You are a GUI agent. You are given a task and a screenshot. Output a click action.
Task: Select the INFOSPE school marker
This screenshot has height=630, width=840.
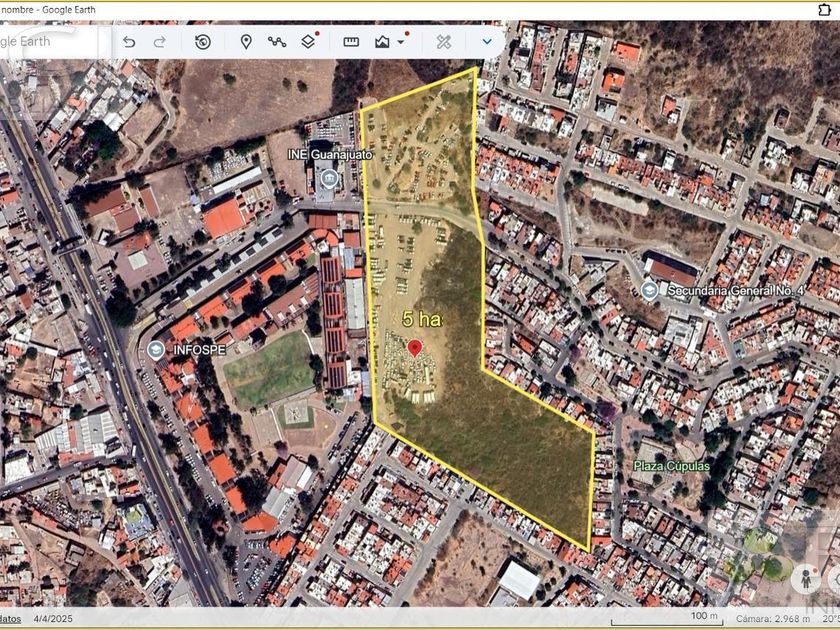click(x=155, y=350)
